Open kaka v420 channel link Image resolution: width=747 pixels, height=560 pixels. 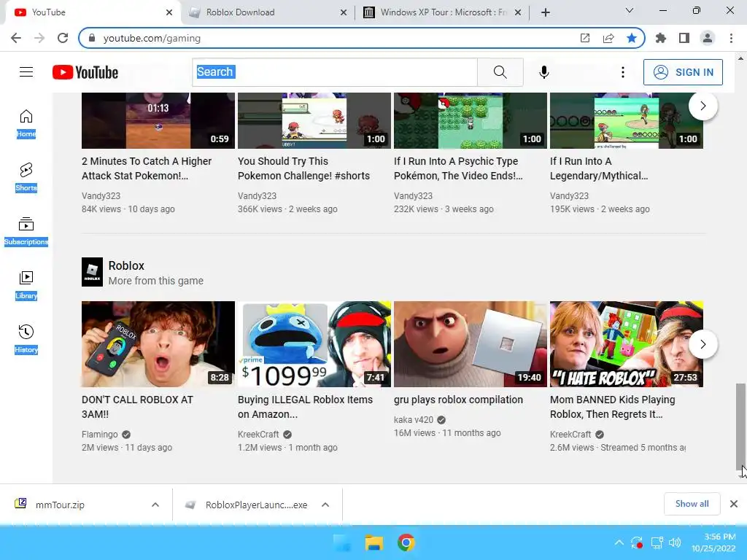tap(414, 419)
